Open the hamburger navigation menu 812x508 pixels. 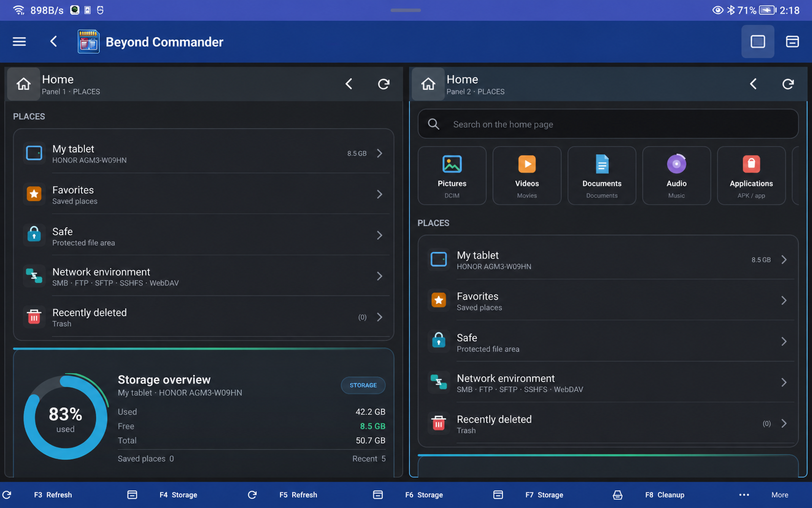(19, 41)
